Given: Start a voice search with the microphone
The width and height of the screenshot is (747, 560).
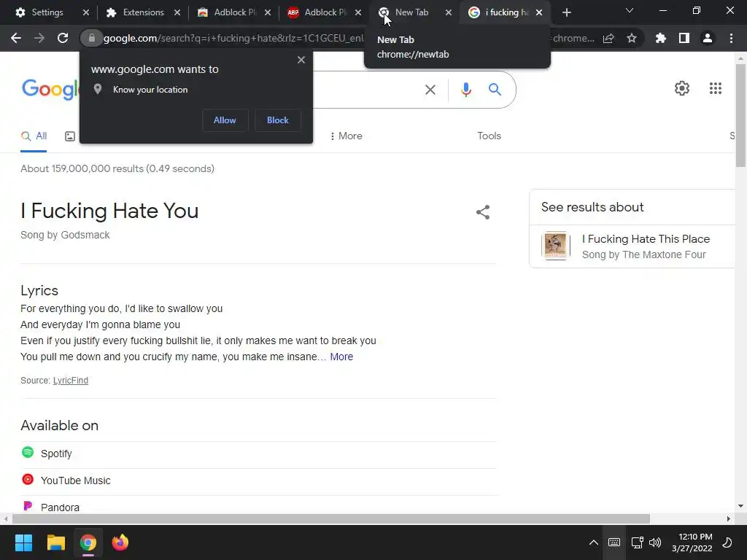Looking at the screenshot, I should pos(466,90).
